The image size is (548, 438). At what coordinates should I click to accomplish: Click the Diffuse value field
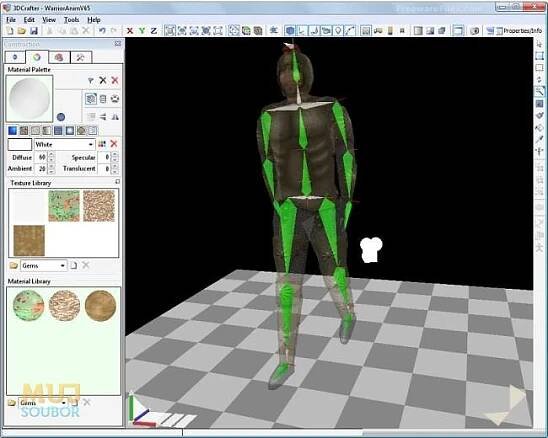click(40, 157)
